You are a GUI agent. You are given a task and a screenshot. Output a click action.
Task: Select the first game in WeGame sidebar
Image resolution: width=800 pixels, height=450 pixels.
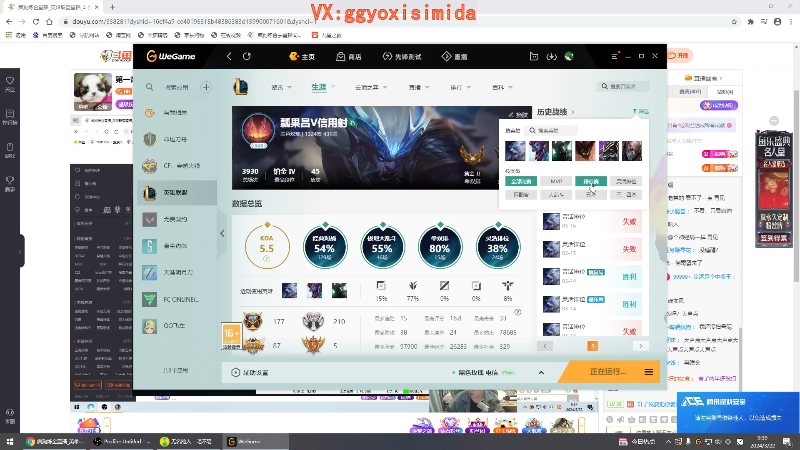coord(177,112)
